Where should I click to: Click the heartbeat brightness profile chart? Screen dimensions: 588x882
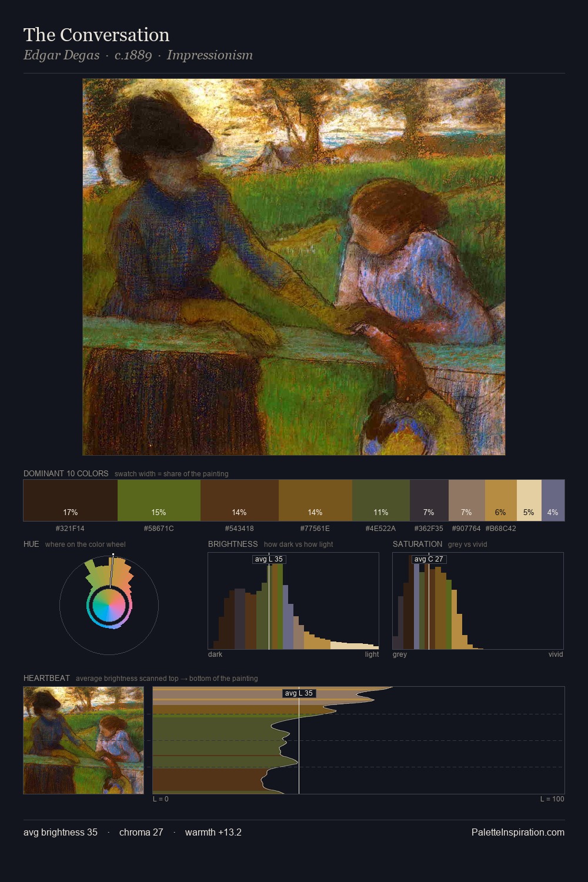(359, 740)
